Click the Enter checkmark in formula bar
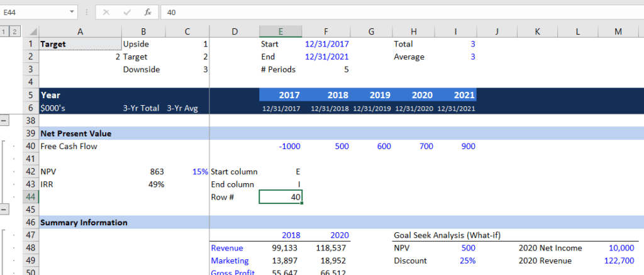 point(126,12)
